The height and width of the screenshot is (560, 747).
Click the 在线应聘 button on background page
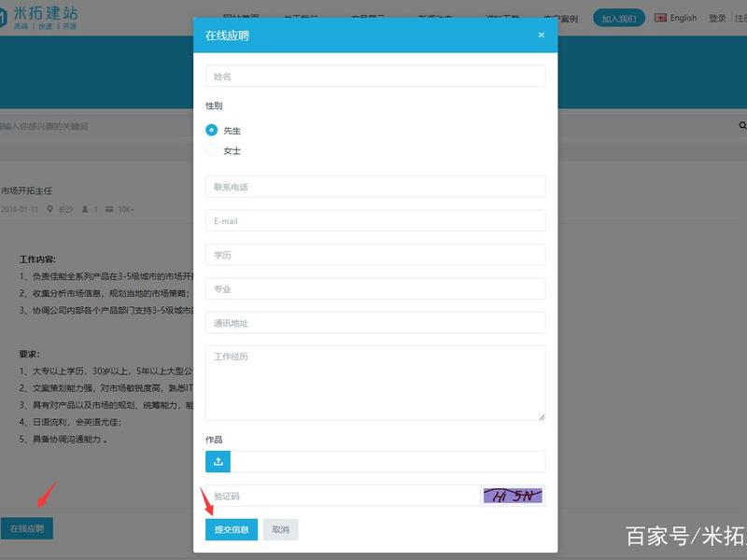tap(27, 528)
